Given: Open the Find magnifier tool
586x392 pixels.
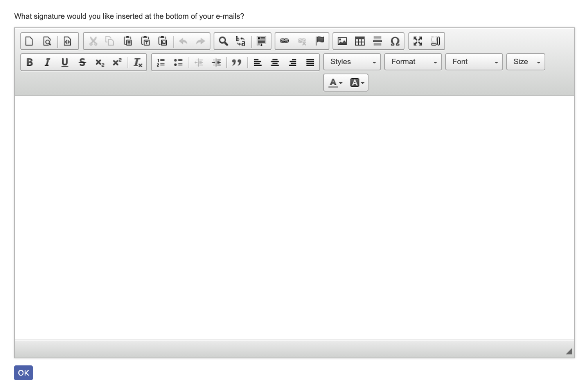Looking at the screenshot, I should coord(223,41).
